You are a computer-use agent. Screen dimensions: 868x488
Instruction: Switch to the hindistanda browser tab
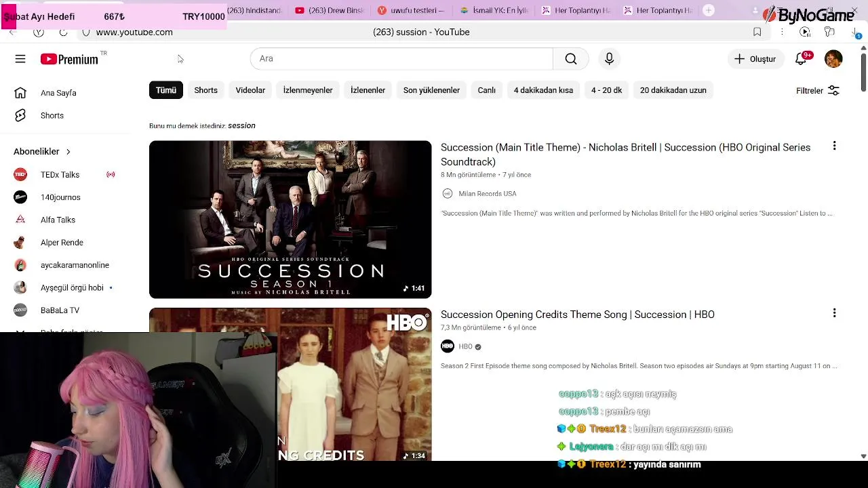(x=254, y=10)
